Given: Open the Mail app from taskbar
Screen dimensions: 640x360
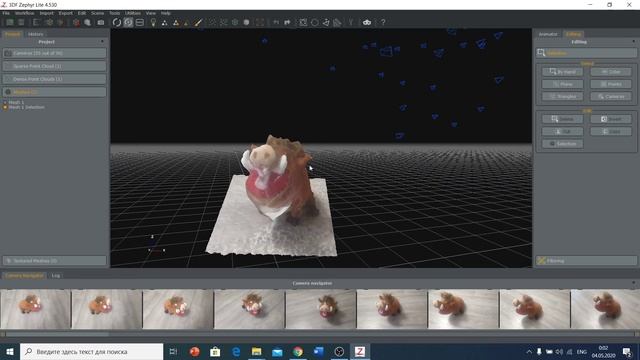Looking at the screenshot, I should 277,351.
